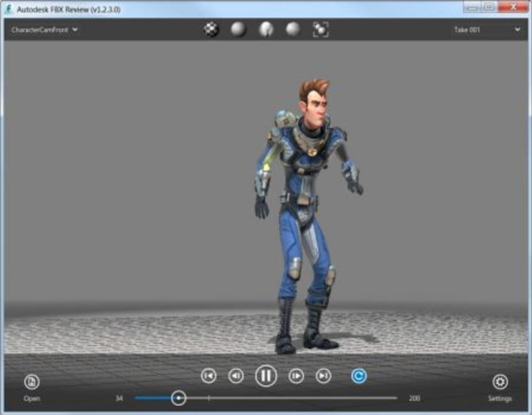
Task: Toggle the lighting sphere icon
Action: click(x=266, y=29)
